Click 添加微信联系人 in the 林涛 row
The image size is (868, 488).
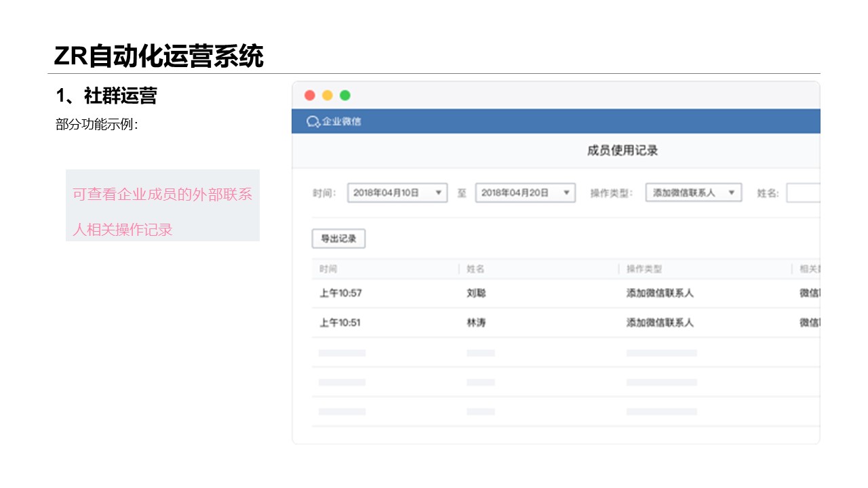660,323
